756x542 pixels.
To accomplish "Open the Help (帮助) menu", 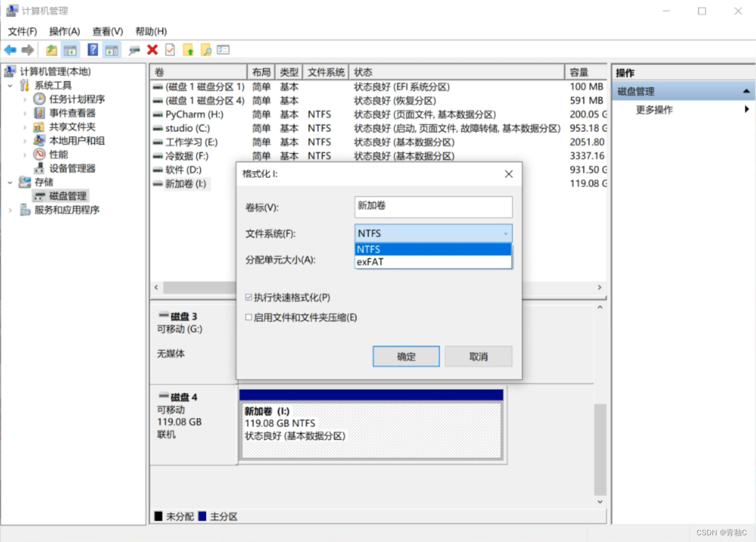I will click(151, 31).
